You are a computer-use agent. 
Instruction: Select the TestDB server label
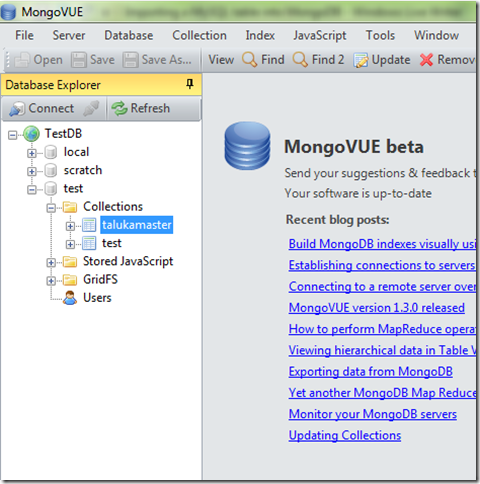(63, 134)
